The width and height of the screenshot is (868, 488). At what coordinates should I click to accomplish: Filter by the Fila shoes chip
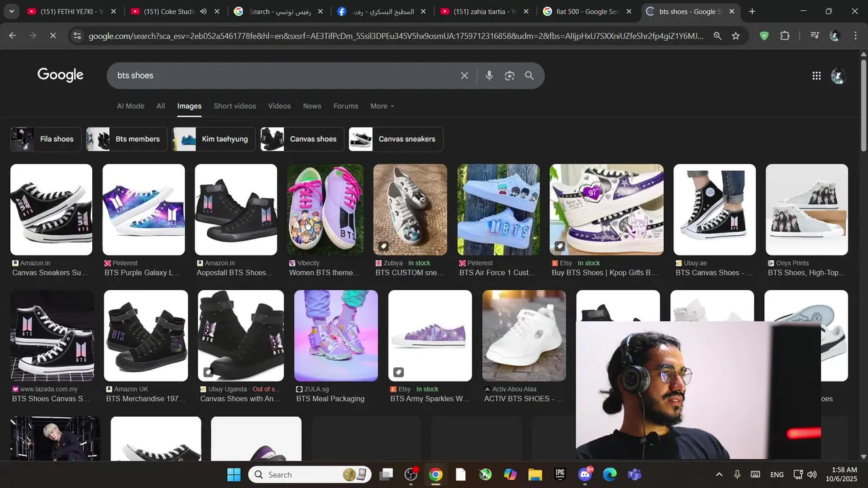pyautogui.click(x=46, y=139)
